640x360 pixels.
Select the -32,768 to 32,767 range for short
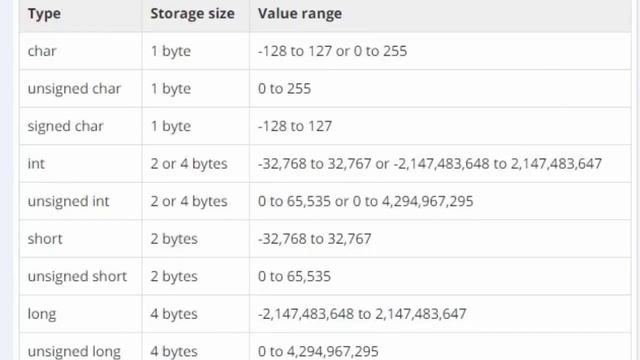click(314, 239)
